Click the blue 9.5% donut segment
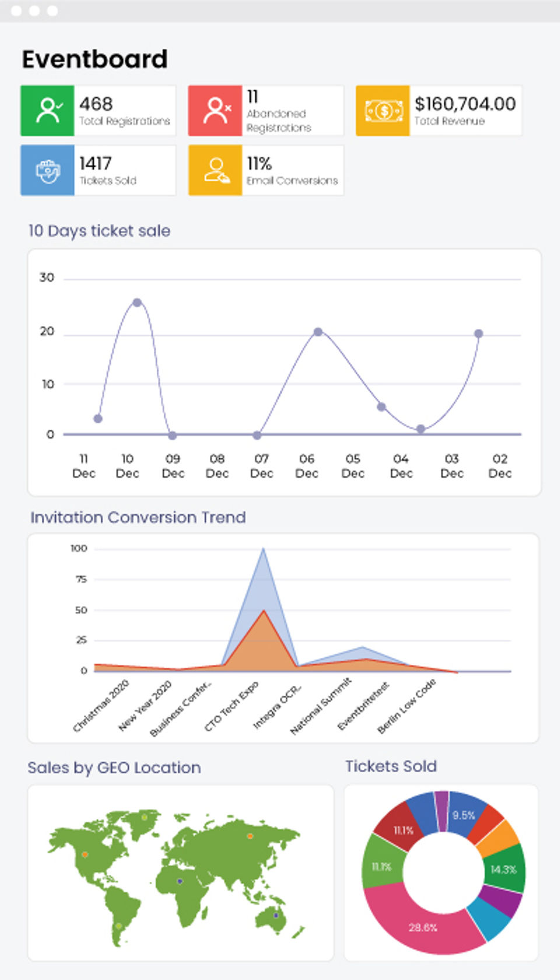This screenshot has width=560, height=980. click(463, 815)
